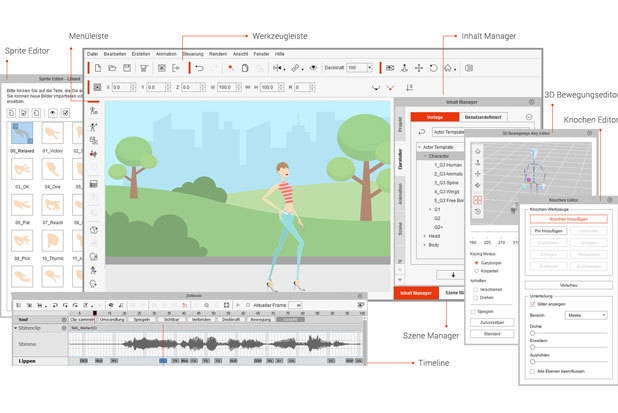Click the Home icon in 3D Bewegungseditor
The width and height of the screenshot is (618, 413).
pos(478,151)
